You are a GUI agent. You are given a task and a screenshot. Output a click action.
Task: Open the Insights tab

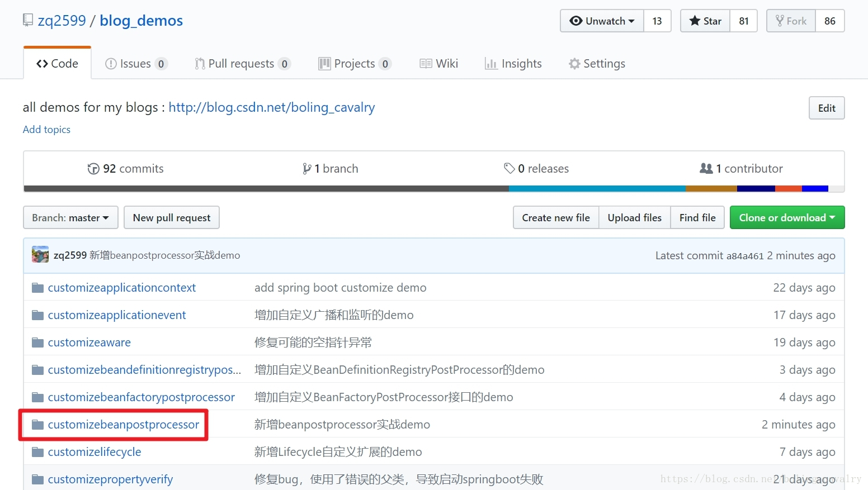coord(513,64)
